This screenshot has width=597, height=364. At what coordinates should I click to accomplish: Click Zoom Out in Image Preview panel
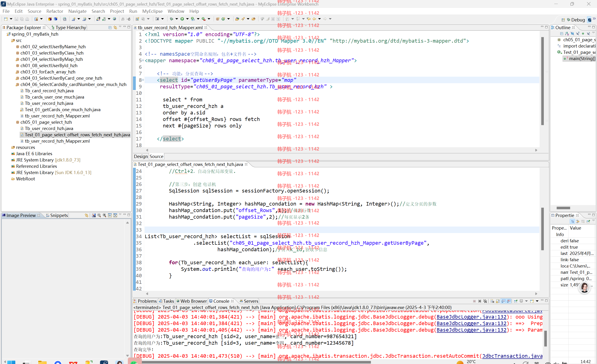pos(99,215)
